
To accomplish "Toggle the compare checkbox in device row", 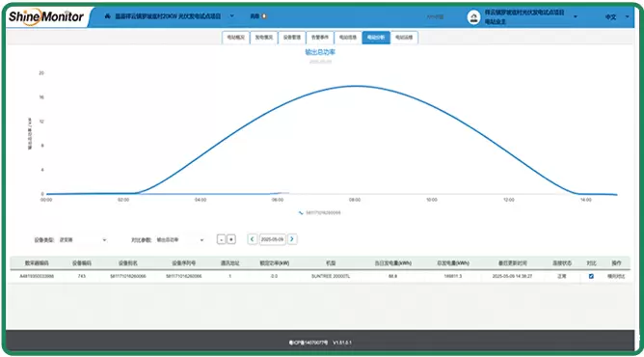I will point(591,276).
